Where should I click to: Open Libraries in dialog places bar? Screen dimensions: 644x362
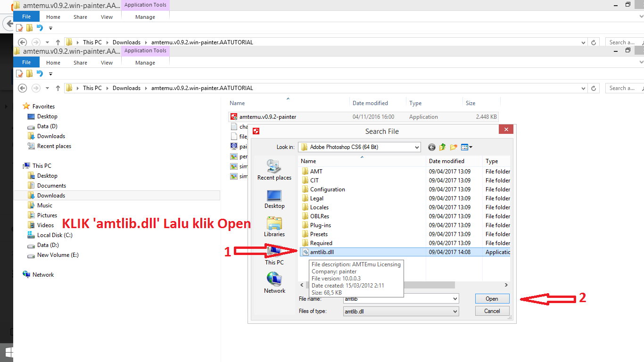(x=274, y=227)
